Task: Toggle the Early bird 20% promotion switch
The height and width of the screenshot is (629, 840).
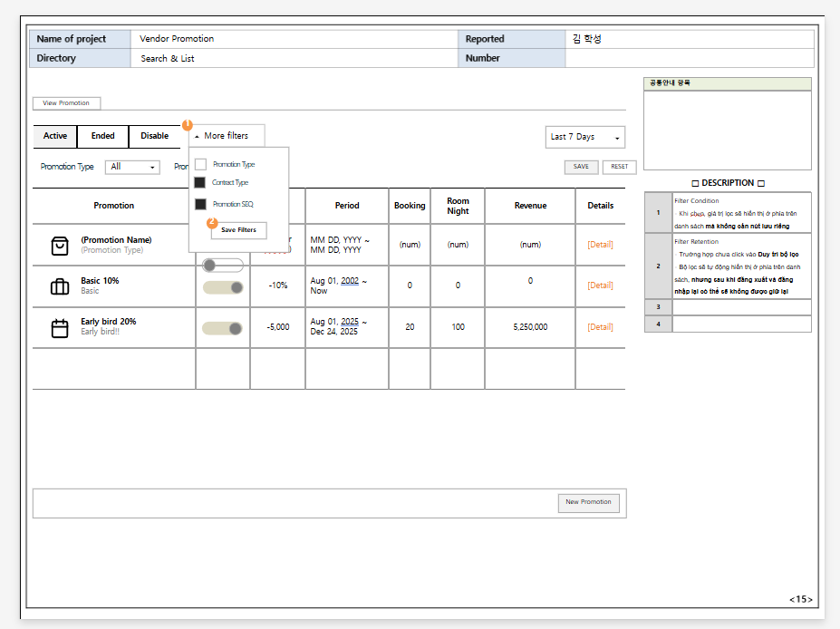Action: coord(223,328)
